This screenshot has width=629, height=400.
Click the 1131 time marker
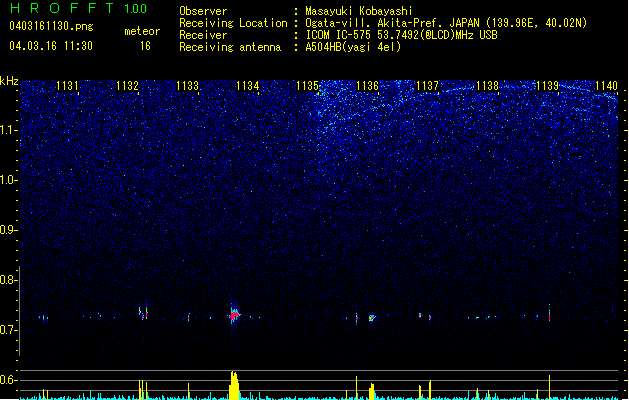(x=67, y=85)
